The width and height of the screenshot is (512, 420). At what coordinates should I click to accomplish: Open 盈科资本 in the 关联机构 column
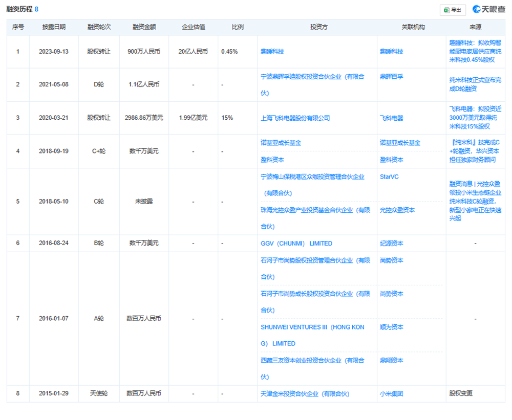point(392,160)
